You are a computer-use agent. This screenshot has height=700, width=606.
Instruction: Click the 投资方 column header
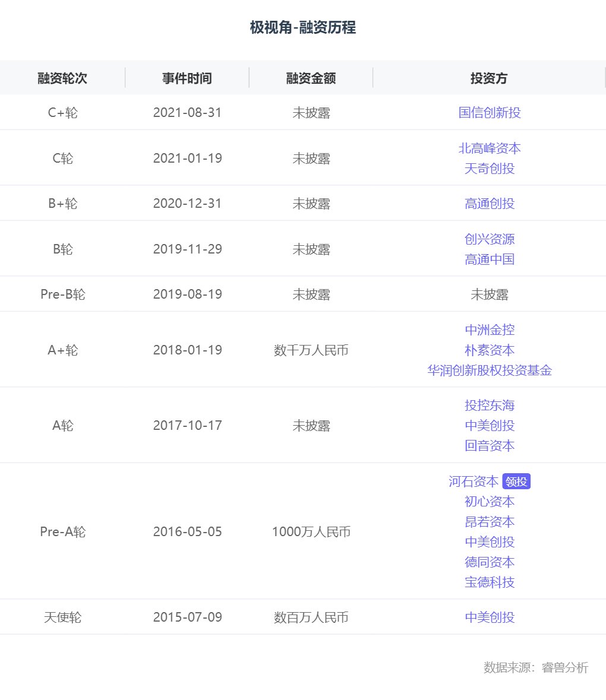pos(489,78)
